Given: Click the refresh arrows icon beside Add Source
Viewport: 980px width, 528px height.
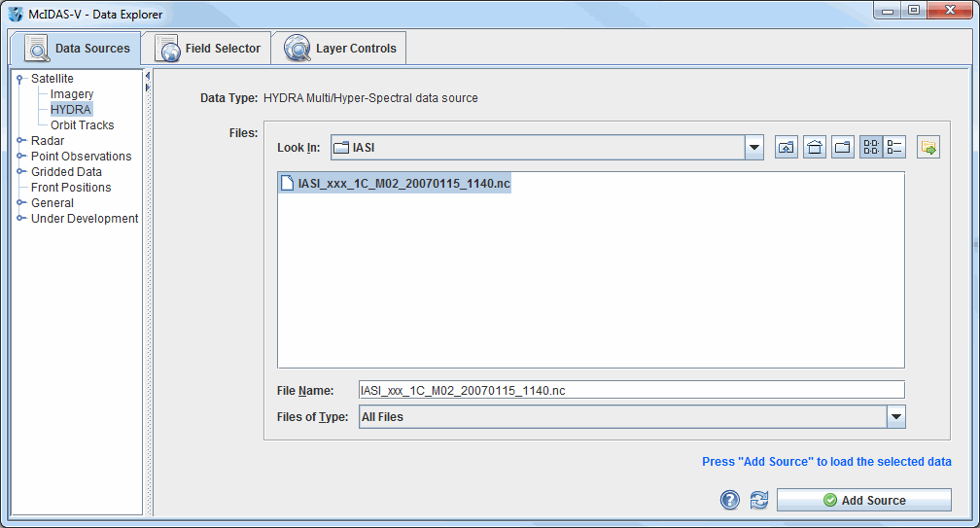Looking at the screenshot, I should 758,500.
